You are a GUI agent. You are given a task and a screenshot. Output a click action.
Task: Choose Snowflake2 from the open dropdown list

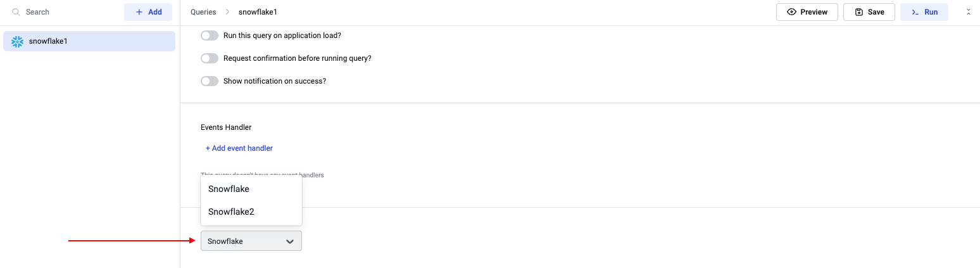point(231,212)
